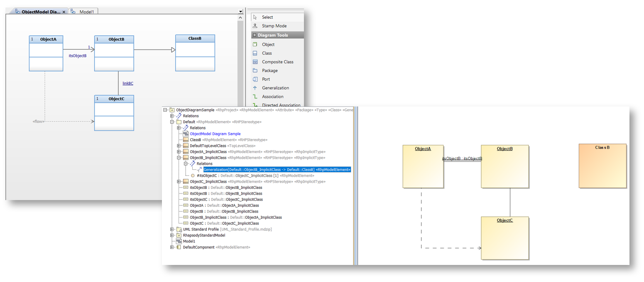The image size is (644, 282).
Task: Expand the UML Standard Profile node
Action: coord(172,229)
